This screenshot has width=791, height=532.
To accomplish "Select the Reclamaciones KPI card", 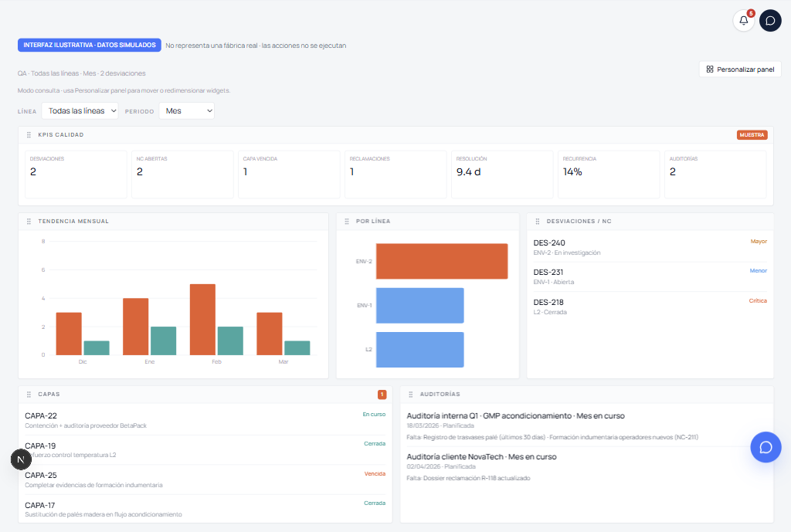I will (x=395, y=174).
